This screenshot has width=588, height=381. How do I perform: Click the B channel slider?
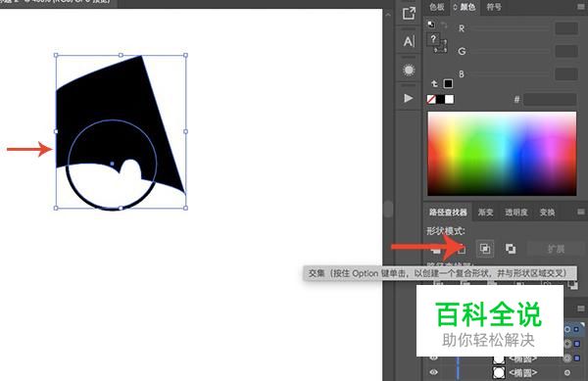[511, 74]
